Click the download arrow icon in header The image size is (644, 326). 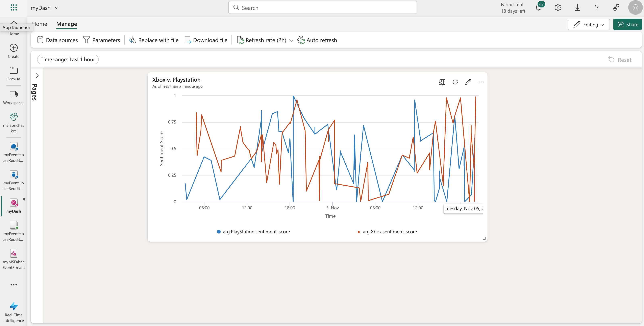(577, 8)
